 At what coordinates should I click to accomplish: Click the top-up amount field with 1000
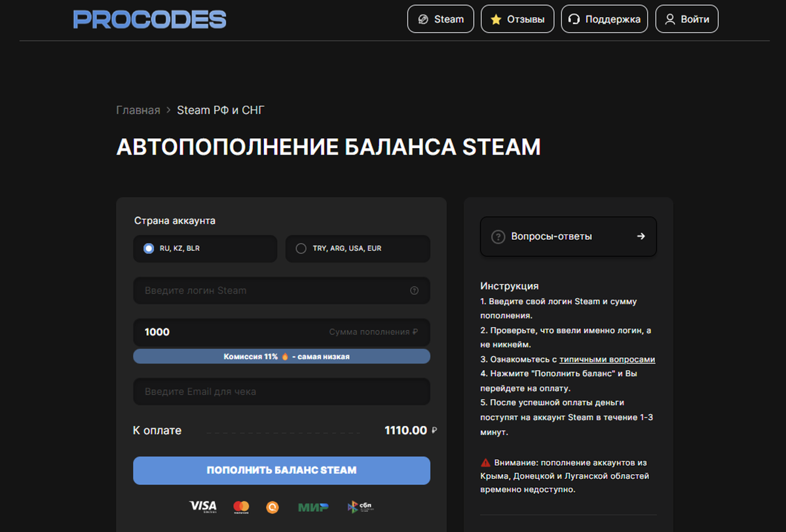click(x=282, y=332)
